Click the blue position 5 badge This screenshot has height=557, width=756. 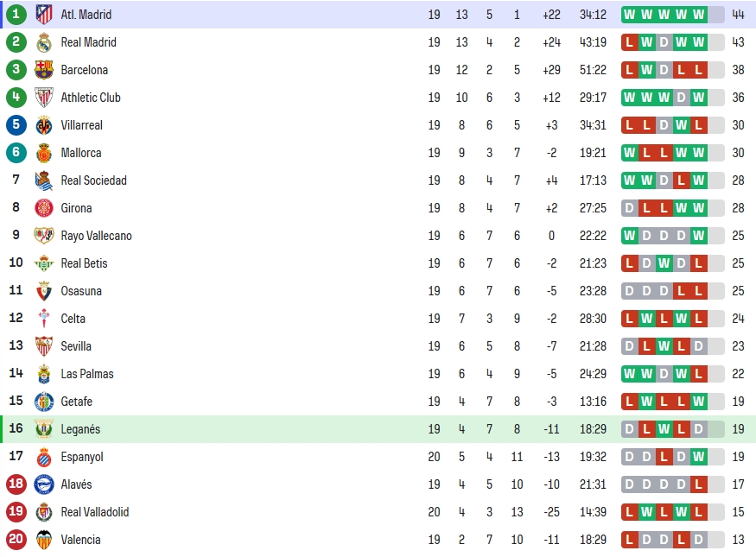pyautogui.click(x=16, y=125)
